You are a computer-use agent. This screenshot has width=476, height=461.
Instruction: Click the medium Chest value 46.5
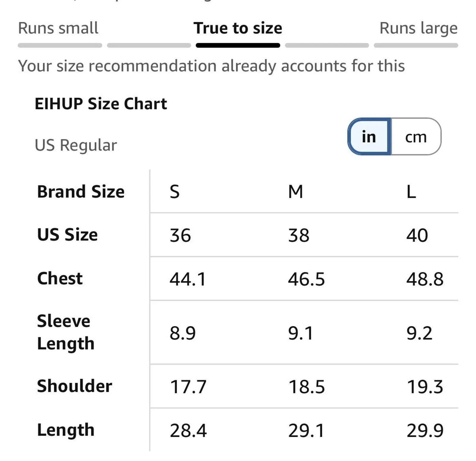(x=306, y=279)
